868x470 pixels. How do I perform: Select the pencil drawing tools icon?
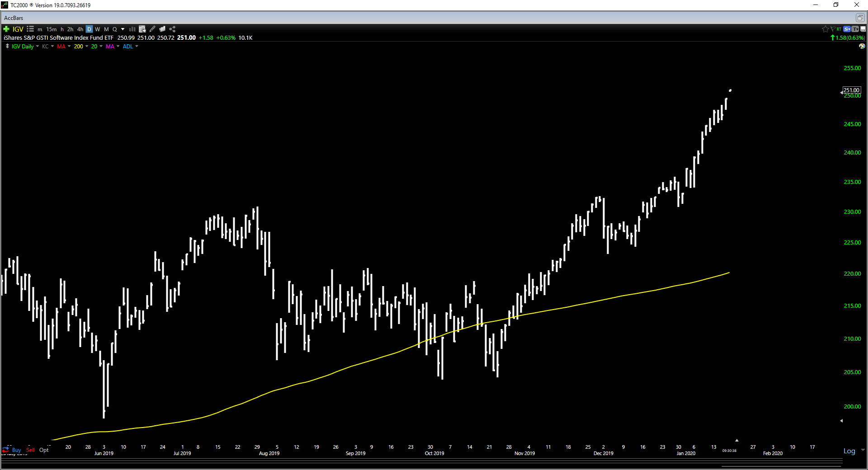pyautogui.click(x=152, y=29)
